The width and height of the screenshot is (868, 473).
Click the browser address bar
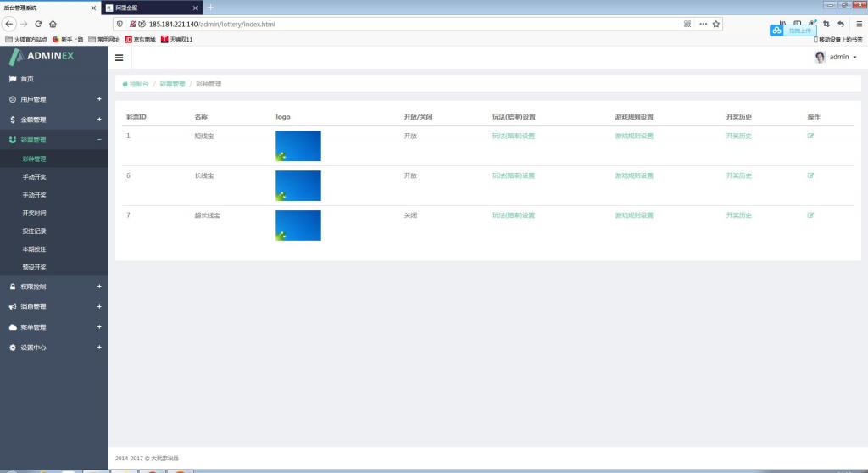407,24
